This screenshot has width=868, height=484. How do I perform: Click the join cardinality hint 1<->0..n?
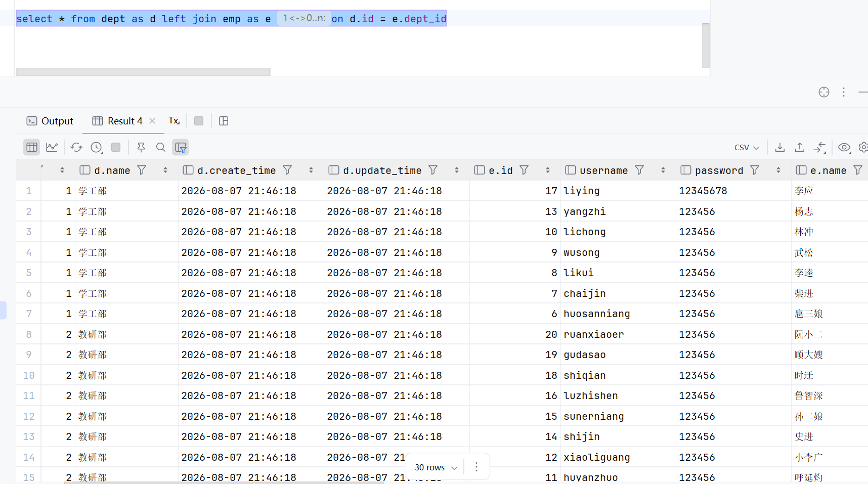(x=304, y=18)
